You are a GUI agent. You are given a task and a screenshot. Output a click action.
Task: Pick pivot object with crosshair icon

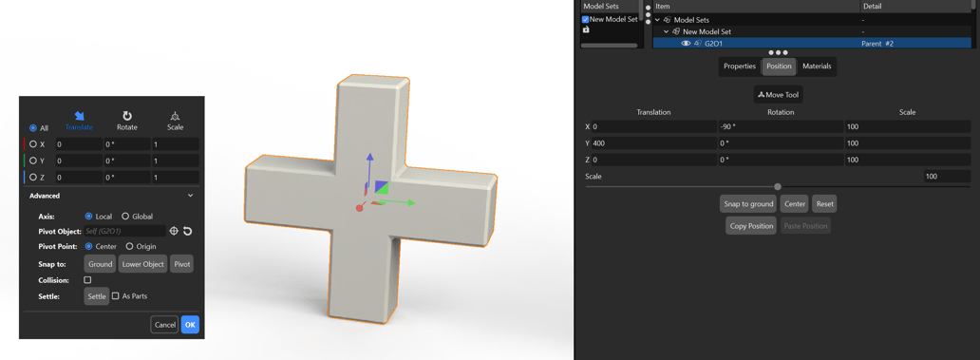[175, 231]
